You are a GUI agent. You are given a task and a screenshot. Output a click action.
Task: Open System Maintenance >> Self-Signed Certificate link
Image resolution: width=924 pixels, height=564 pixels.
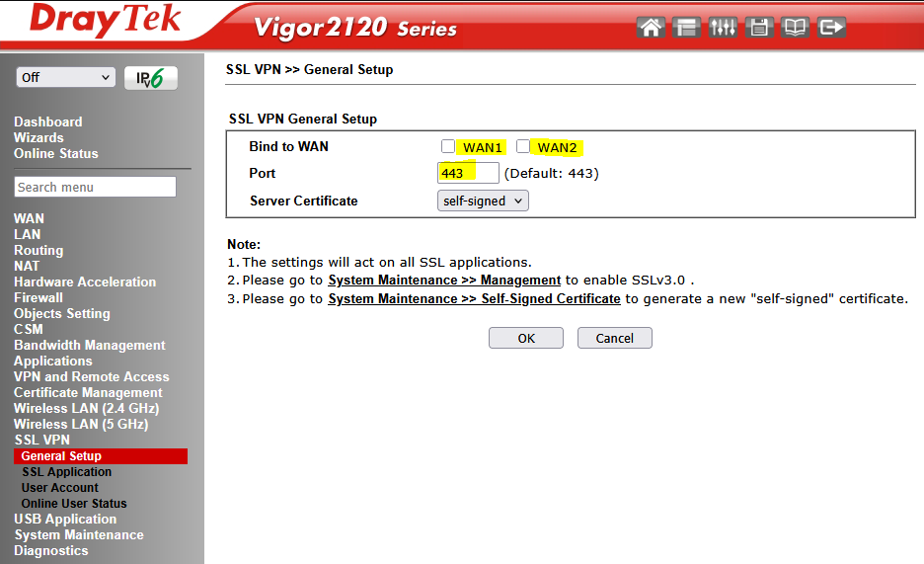(x=475, y=299)
